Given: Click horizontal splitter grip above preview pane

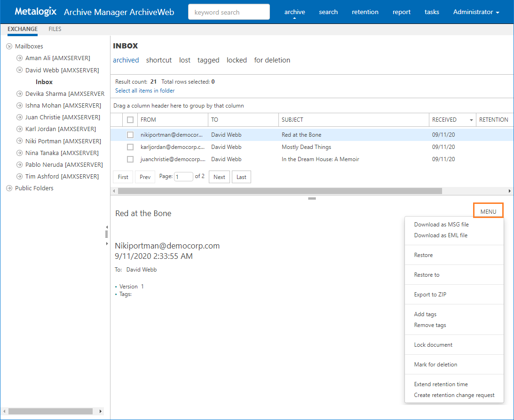Looking at the screenshot, I should coord(312,199).
